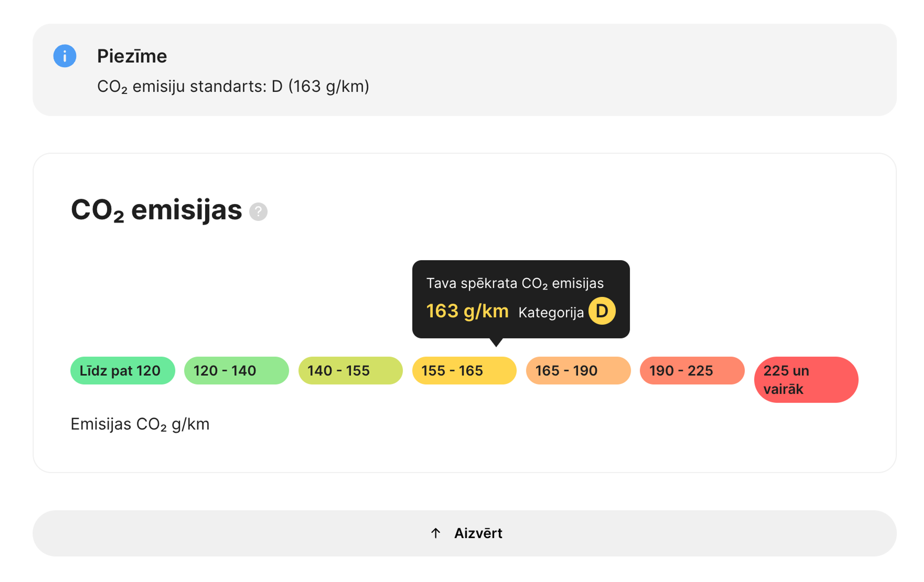Viewport: 924px width, 582px height.
Task: Click the Kategorija label in the tooltip
Action: coord(551,312)
